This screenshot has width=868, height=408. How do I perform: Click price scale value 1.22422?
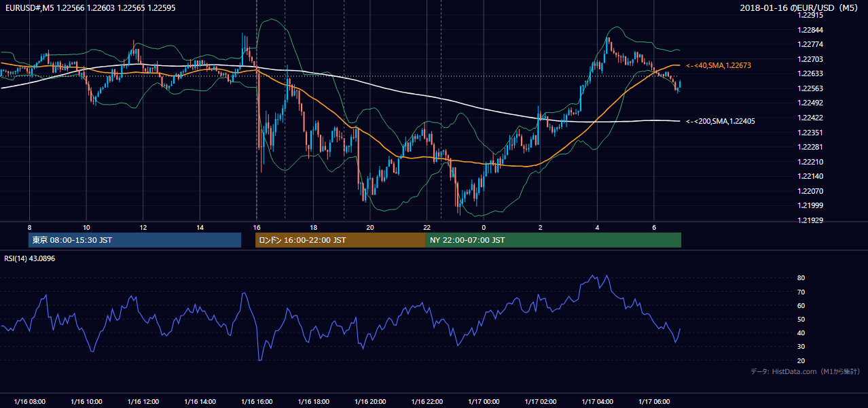812,118
